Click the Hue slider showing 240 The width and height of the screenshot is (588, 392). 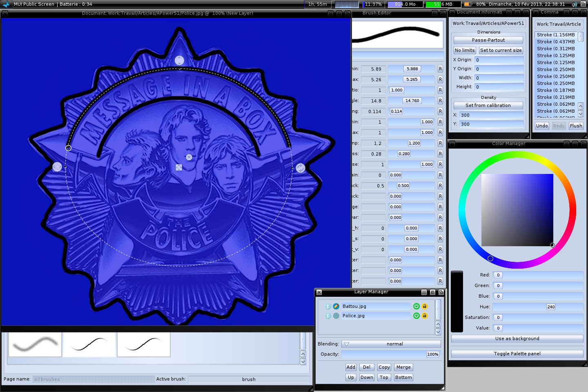tap(538, 307)
